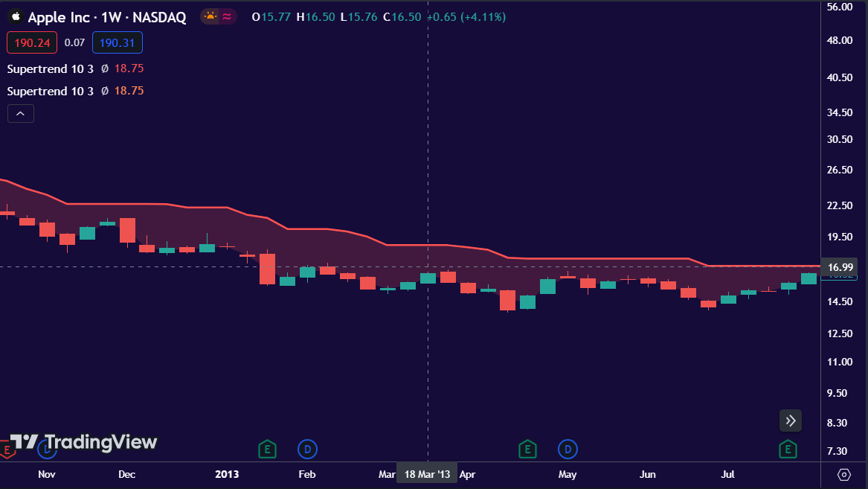Collapse the legend with the chevron control
This screenshot has width=868, height=489.
click(x=20, y=113)
